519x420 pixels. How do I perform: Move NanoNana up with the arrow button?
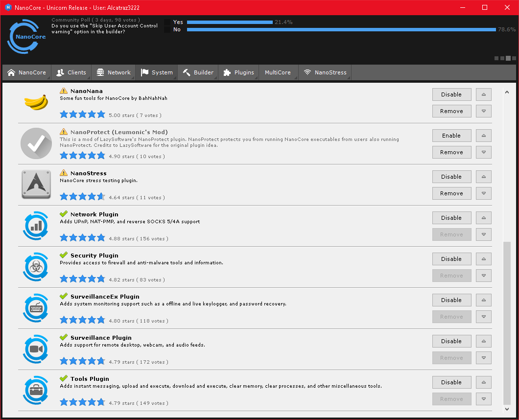coord(484,94)
